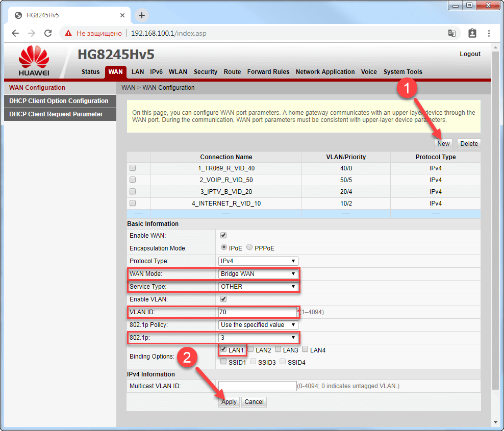
Task: Select the PPPoE encapsulation mode
Action: click(249, 247)
